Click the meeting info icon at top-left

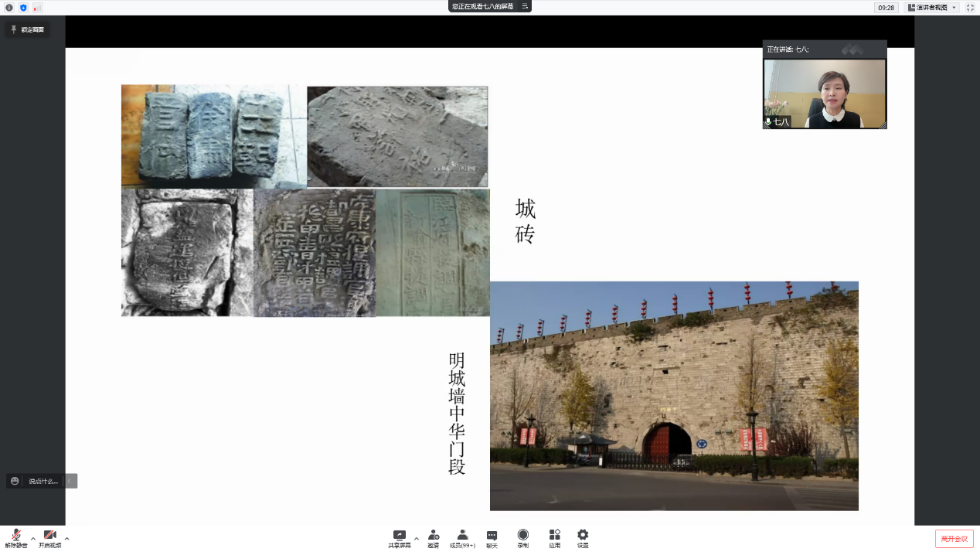[9, 7]
